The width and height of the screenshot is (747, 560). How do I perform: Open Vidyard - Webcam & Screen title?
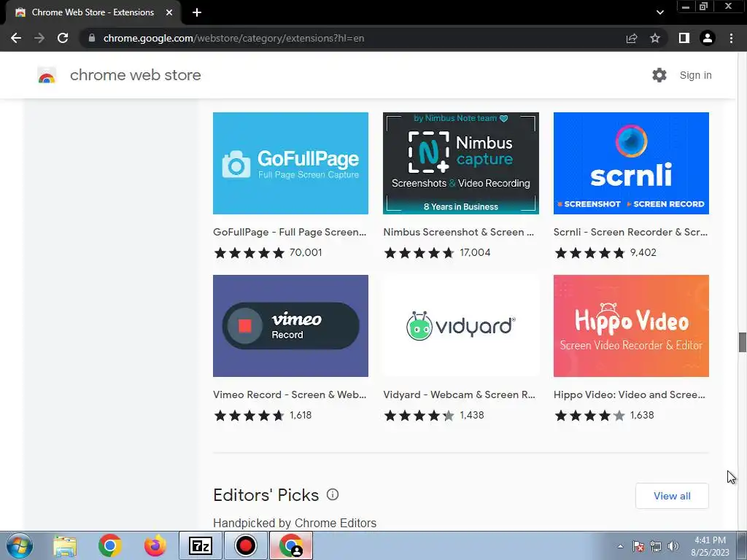[x=460, y=394]
